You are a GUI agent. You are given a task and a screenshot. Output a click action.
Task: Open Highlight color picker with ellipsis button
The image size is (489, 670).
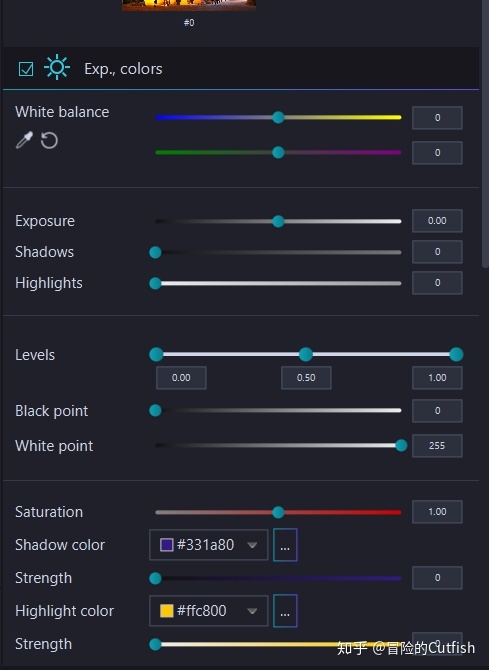point(285,611)
